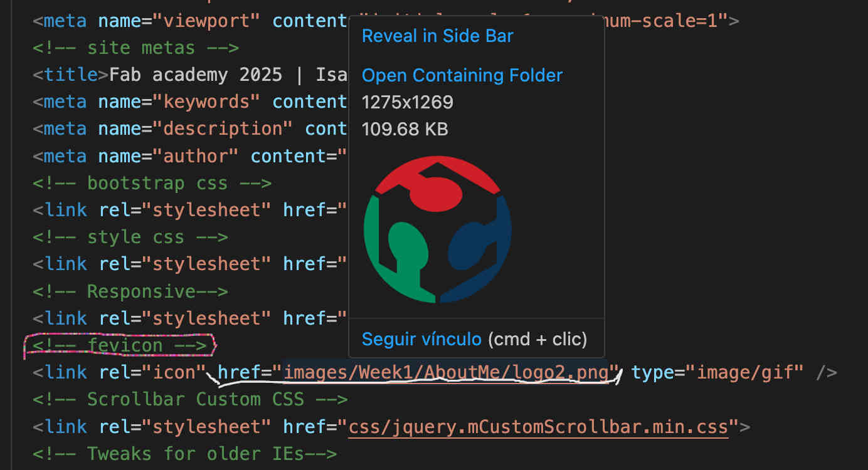Image resolution: width=868 pixels, height=470 pixels.
Task: Click the 1275x1269 dimensions text
Action: pyautogui.click(x=407, y=102)
